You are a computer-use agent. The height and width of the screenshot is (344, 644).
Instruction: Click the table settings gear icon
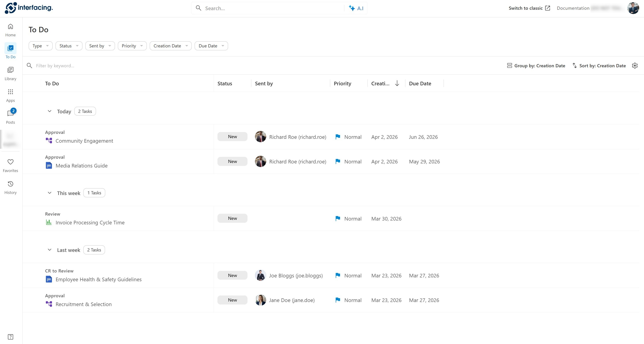click(635, 66)
